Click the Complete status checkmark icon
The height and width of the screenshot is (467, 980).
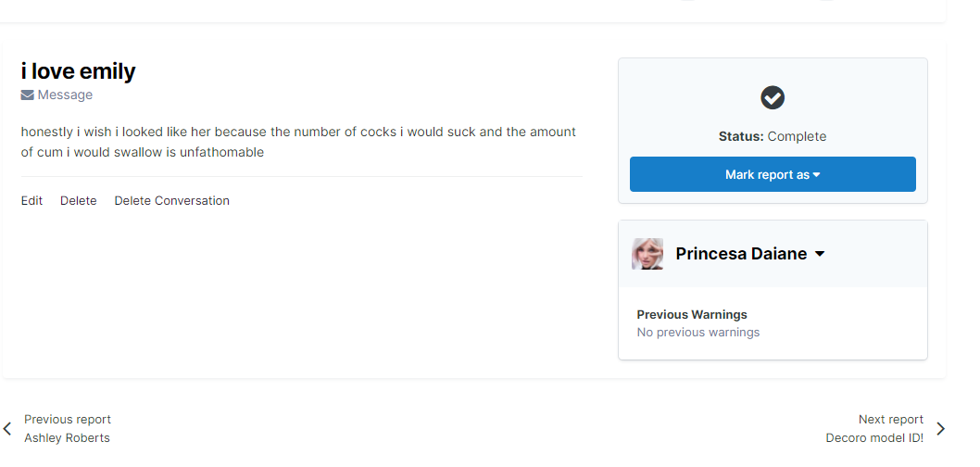point(773,97)
